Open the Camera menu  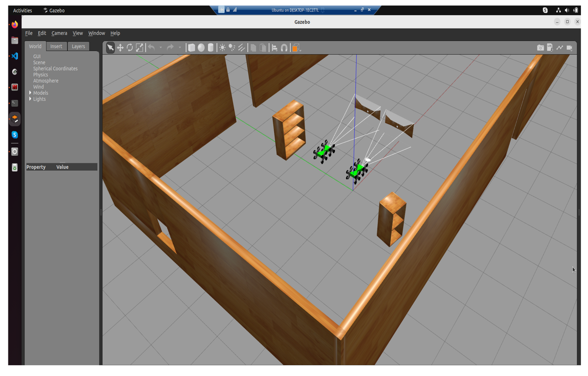59,33
